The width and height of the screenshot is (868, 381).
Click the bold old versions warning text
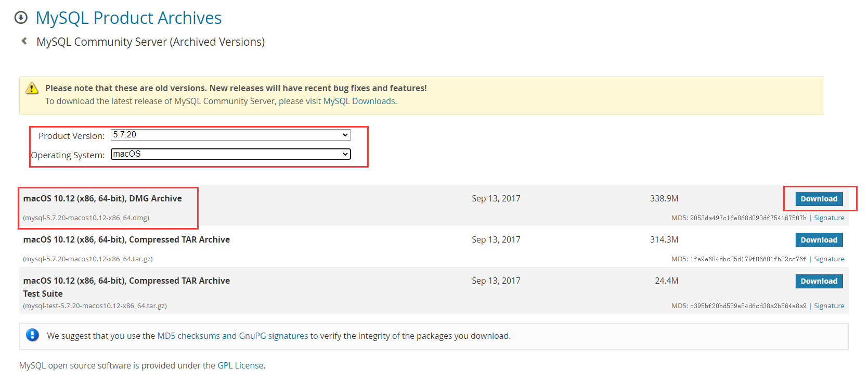click(236, 88)
